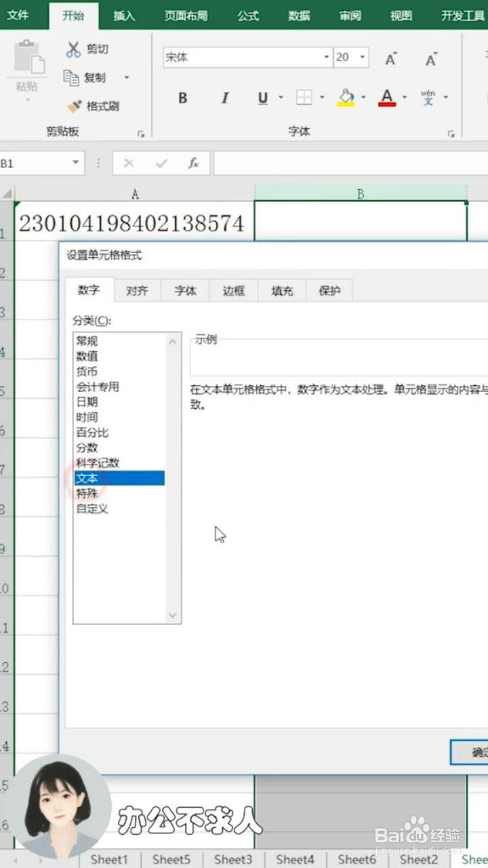Apply the yellow fill color bucket

346,98
